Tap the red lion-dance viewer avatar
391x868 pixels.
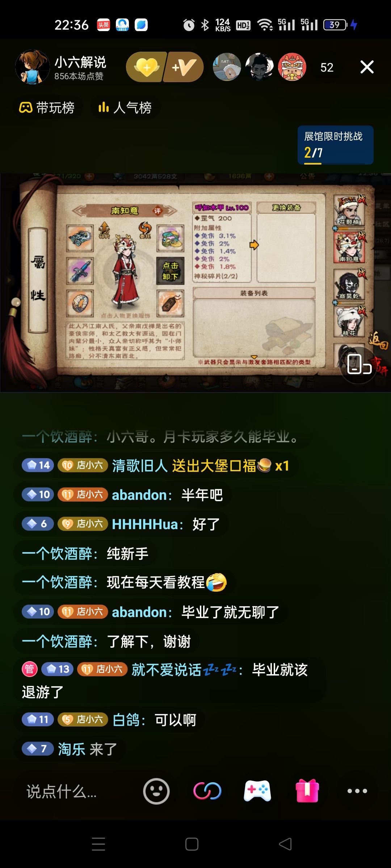tap(292, 67)
